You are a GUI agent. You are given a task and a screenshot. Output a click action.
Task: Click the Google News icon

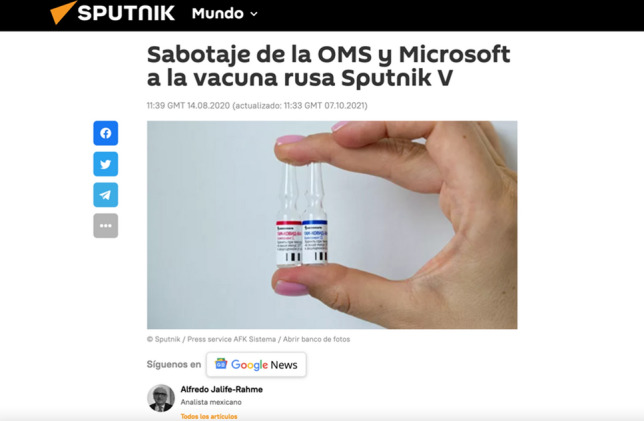[x=221, y=364]
